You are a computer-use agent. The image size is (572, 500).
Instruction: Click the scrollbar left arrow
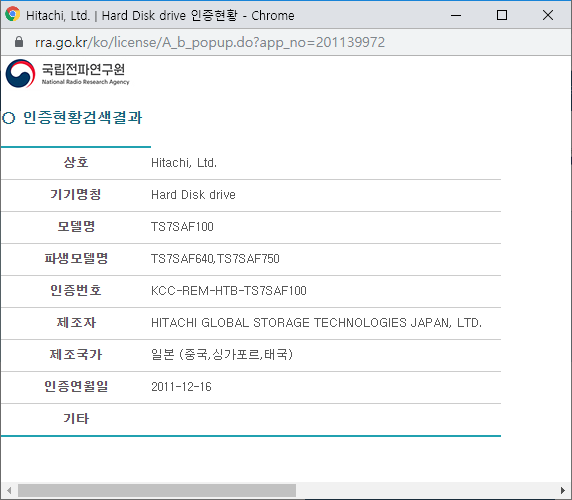click(9, 490)
